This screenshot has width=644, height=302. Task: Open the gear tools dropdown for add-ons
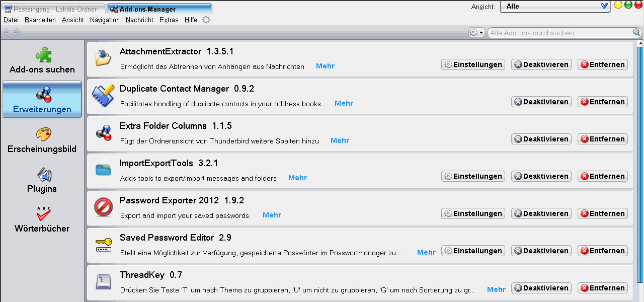476,32
